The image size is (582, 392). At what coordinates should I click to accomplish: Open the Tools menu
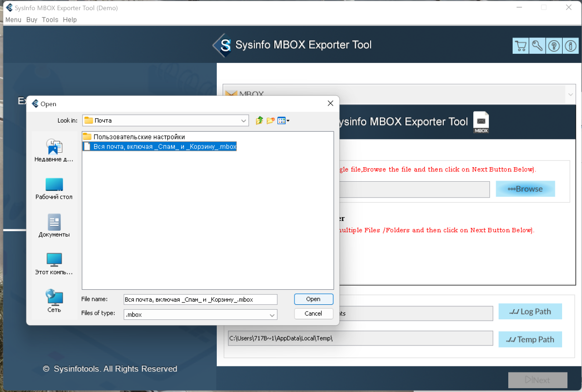(50, 20)
